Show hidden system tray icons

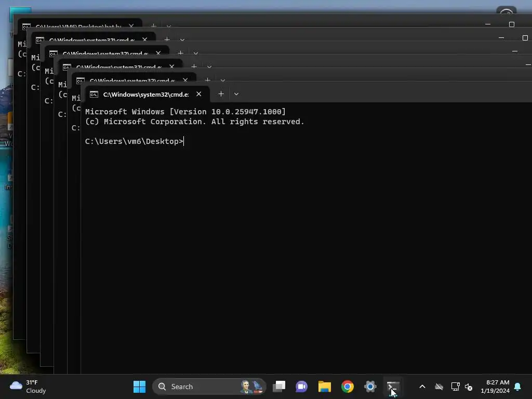pyautogui.click(x=422, y=387)
